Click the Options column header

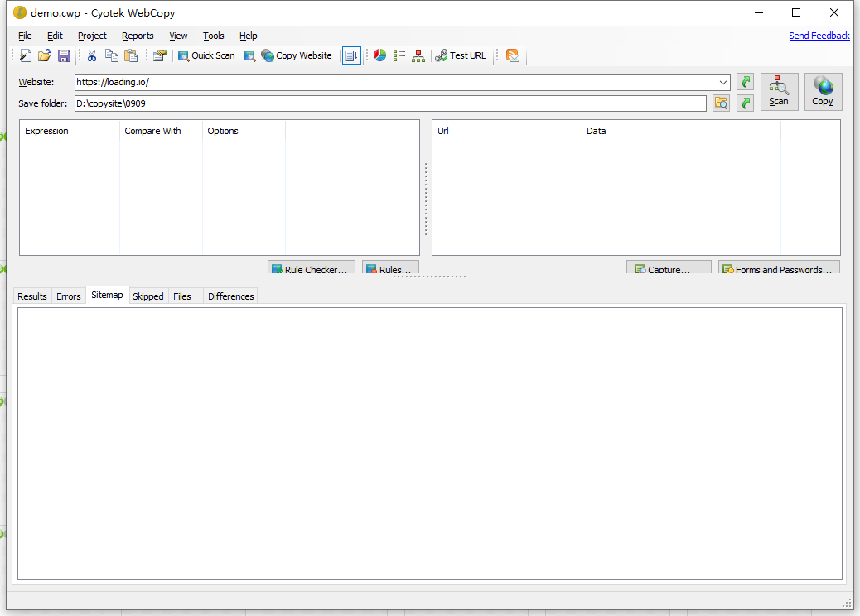[x=244, y=131]
